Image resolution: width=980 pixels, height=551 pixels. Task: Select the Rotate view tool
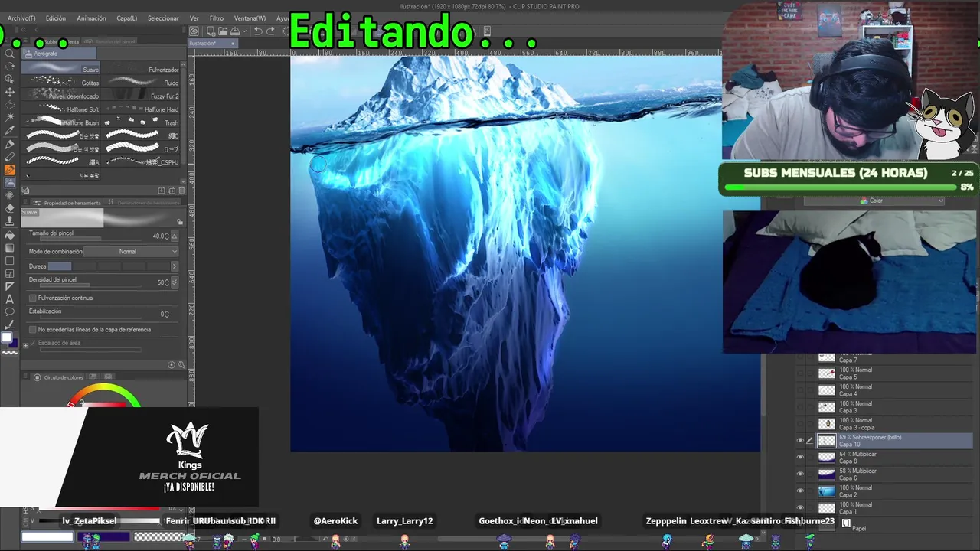click(10, 67)
